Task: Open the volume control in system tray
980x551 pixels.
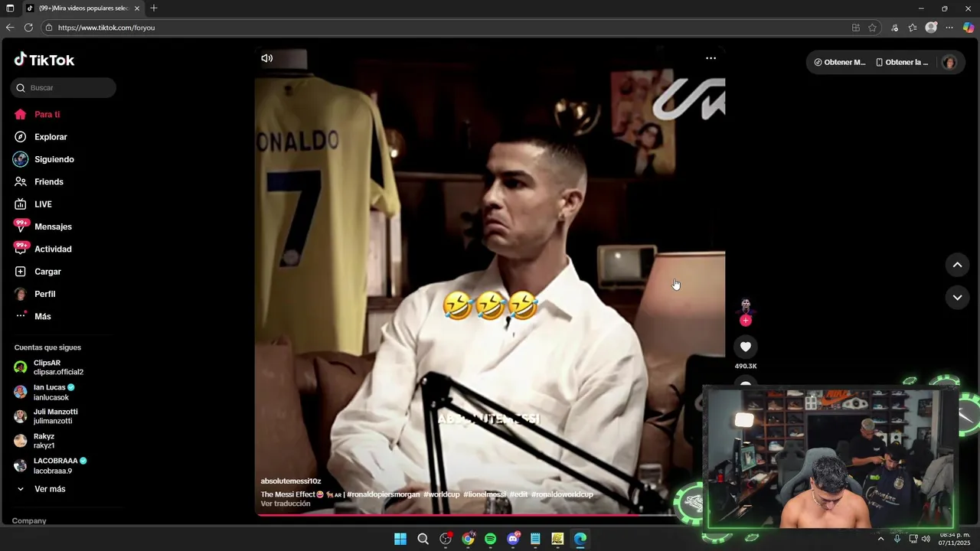Action: click(x=926, y=539)
